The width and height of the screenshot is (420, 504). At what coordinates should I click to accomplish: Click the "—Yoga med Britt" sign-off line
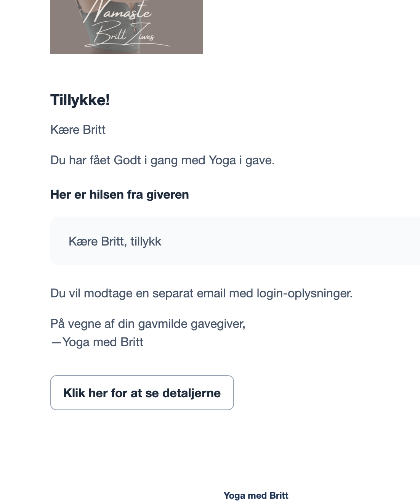[x=97, y=342]
